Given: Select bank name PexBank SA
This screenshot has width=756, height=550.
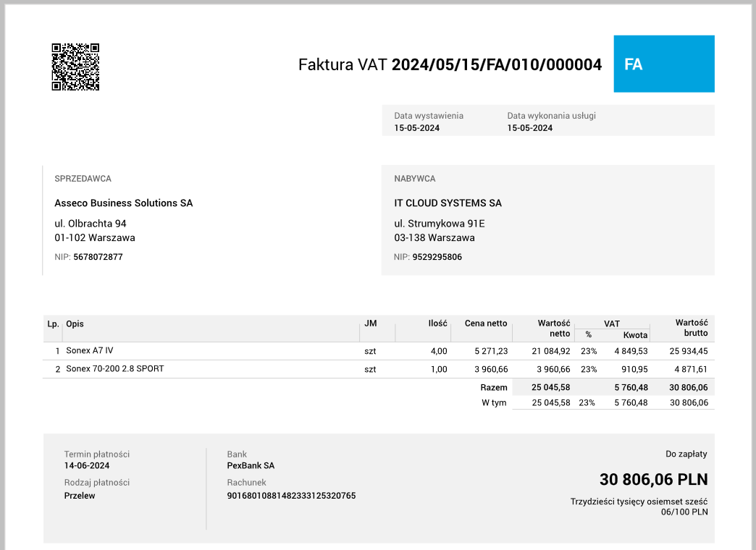Looking at the screenshot, I should pos(250,466).
